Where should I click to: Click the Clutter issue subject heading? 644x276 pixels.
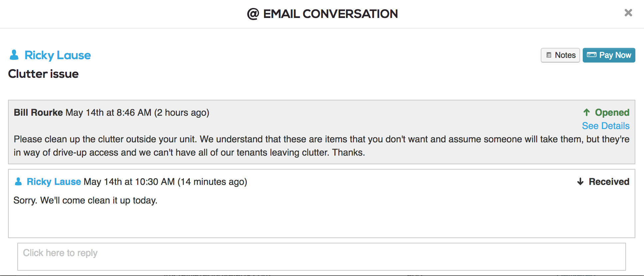click(x=43, y=74)
